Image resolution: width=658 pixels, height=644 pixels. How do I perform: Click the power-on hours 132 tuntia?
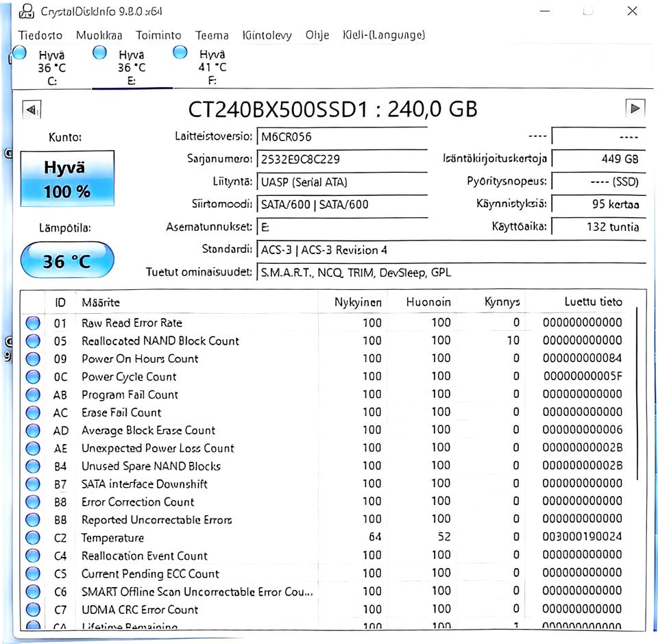click(x=599, y=227)
